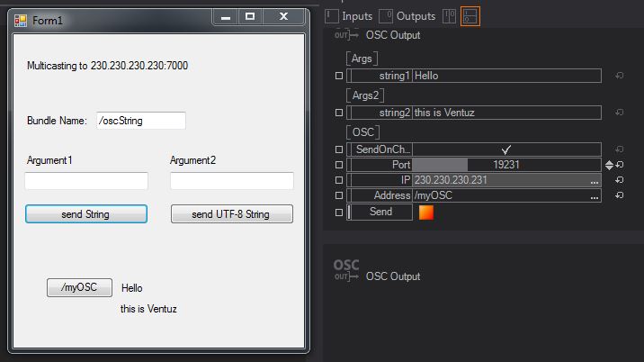644x362 pixels.
Task: Collapse the Args property group
Action: tap(362, 59)
